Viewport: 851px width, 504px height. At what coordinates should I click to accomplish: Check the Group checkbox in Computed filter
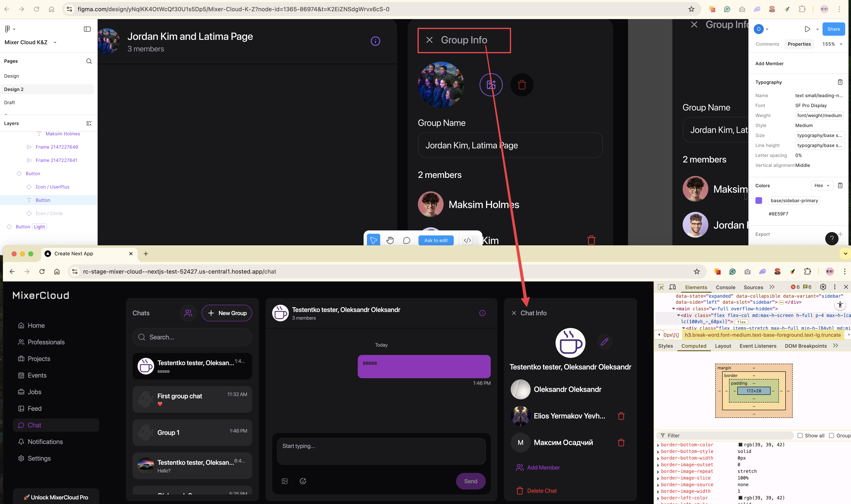pyautogui.click(x=831, y=435)
